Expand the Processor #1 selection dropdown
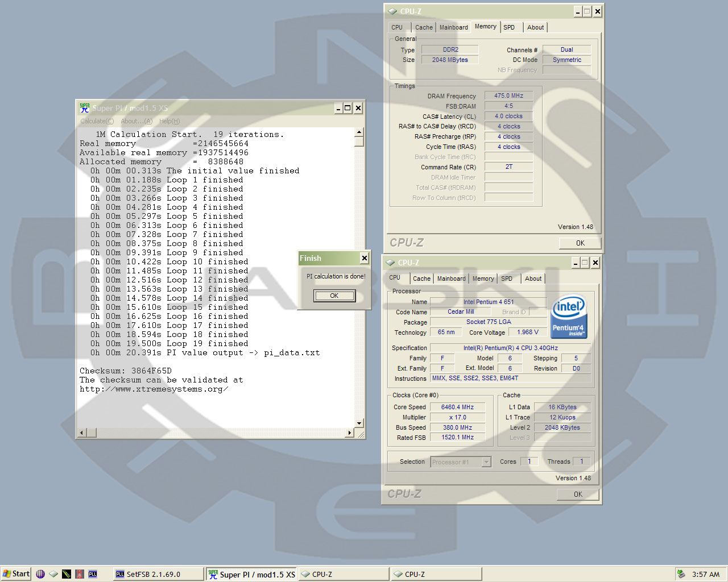728x582 pixels. click(486, 462)
